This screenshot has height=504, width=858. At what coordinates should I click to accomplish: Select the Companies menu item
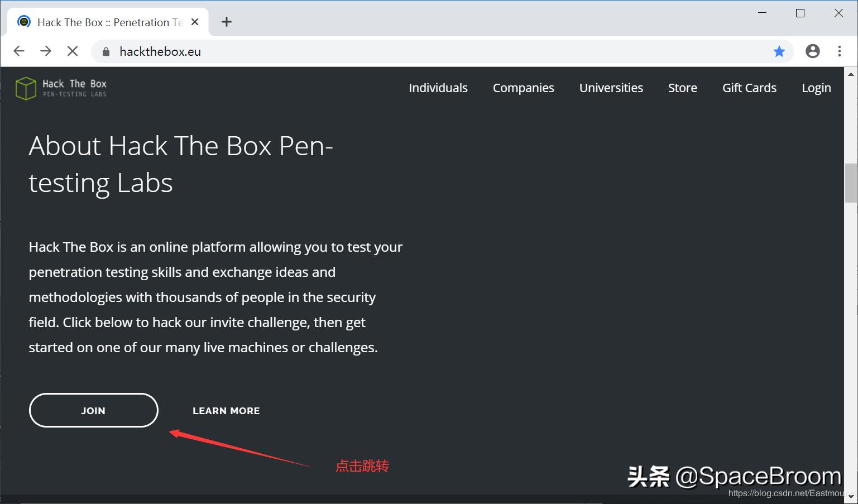tap(523, 88)
